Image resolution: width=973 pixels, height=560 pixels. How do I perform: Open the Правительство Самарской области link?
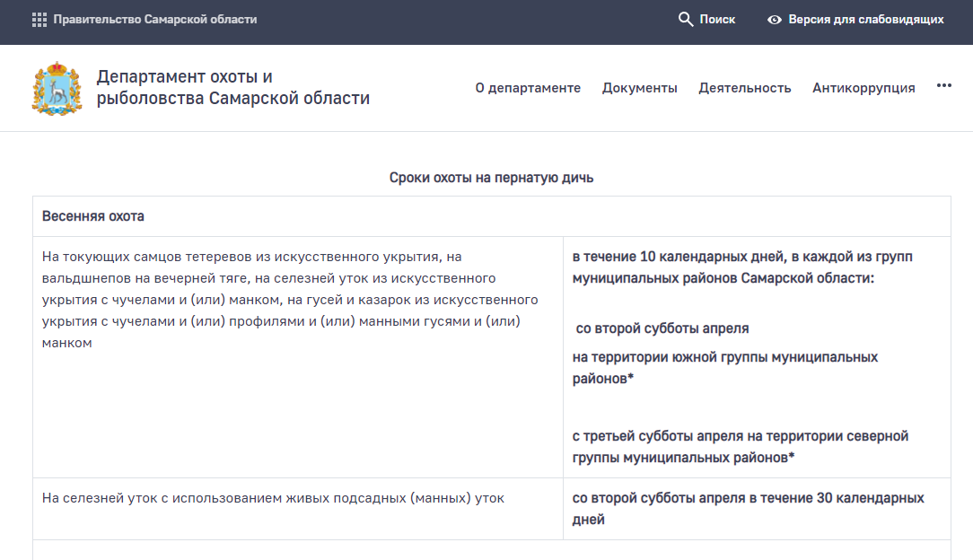pos(154,19)
